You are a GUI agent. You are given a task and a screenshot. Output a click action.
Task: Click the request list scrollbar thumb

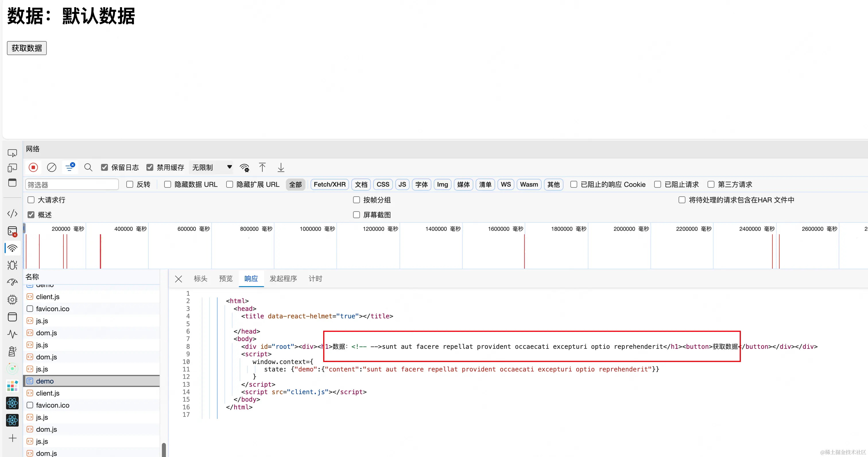click(x=164, y=450)
